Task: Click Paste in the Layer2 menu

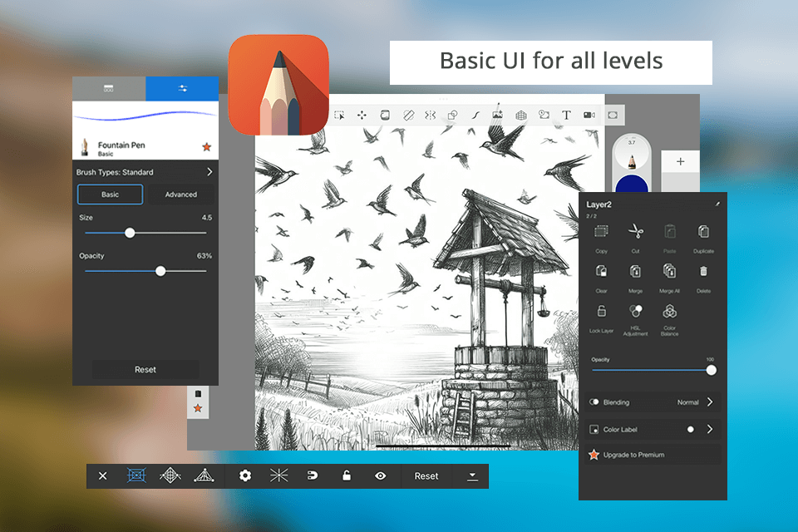Action: (670, 239)
